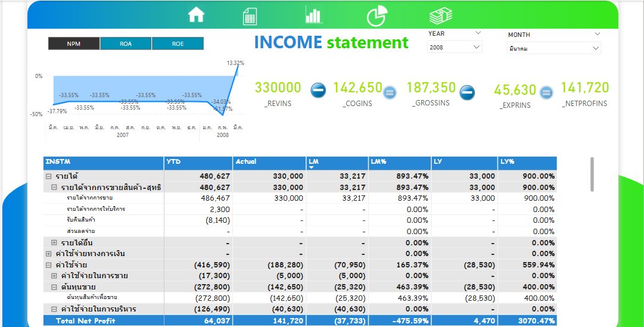
Task: Open the 2008 year dropdown
Action: point(455,47)
